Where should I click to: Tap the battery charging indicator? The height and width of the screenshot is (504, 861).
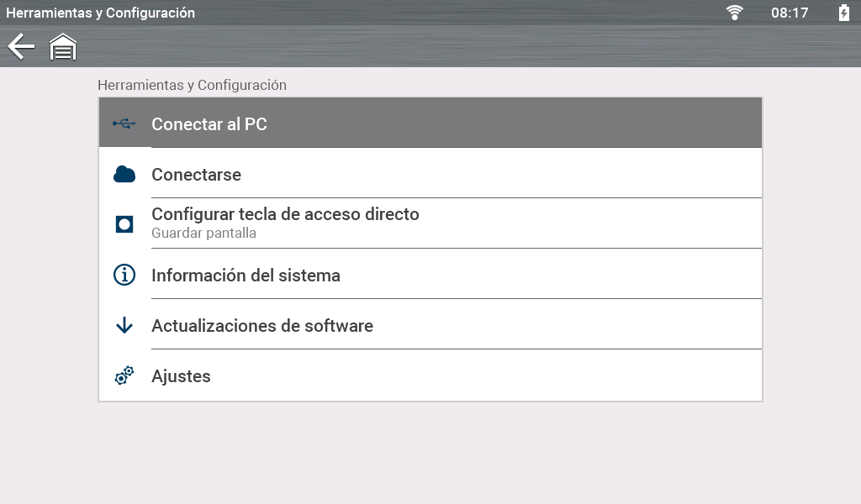click(843, 13)
